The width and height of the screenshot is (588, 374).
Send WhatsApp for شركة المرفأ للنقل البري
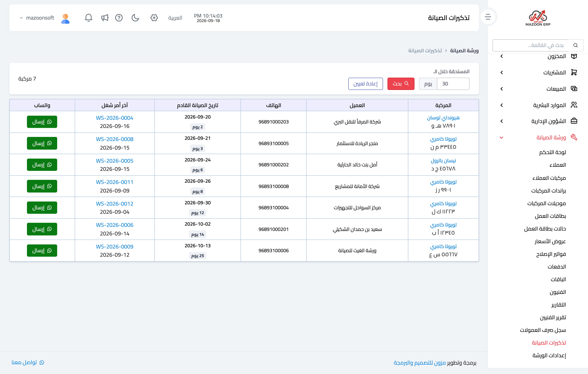tap(42, 122)
